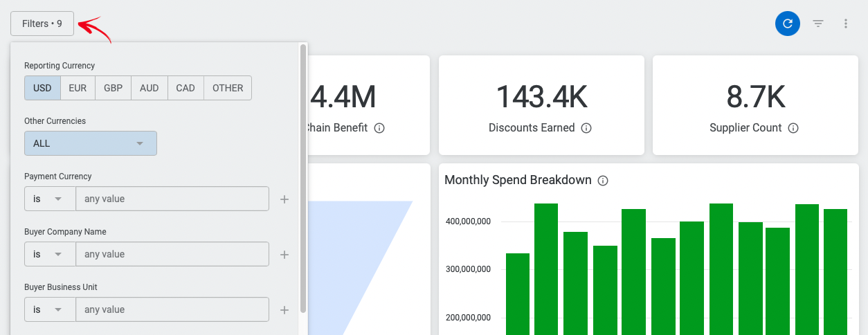Click the Buyer Business Unit value field
This screenshot has height=335, width=868.
(172, 309)
